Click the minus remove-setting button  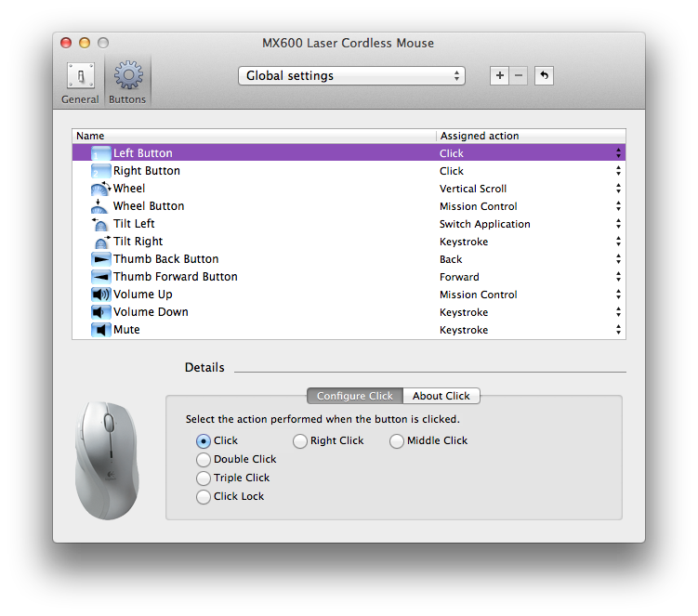point(519,75)
